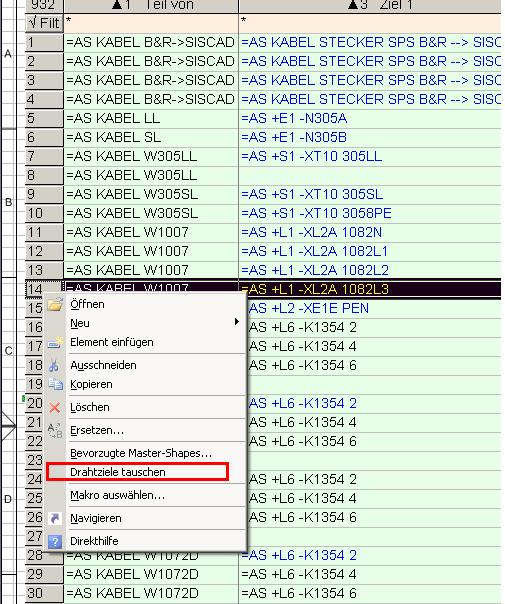Click Teil von cell in row 9
This screenshot has width=505, height=604.
pyautogui.click(x=151, y=194)
